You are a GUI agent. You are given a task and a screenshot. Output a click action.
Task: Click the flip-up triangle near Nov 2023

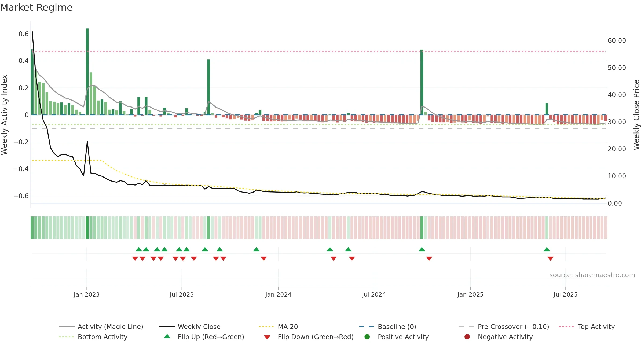pyautogui.click(x=256, y=249)
